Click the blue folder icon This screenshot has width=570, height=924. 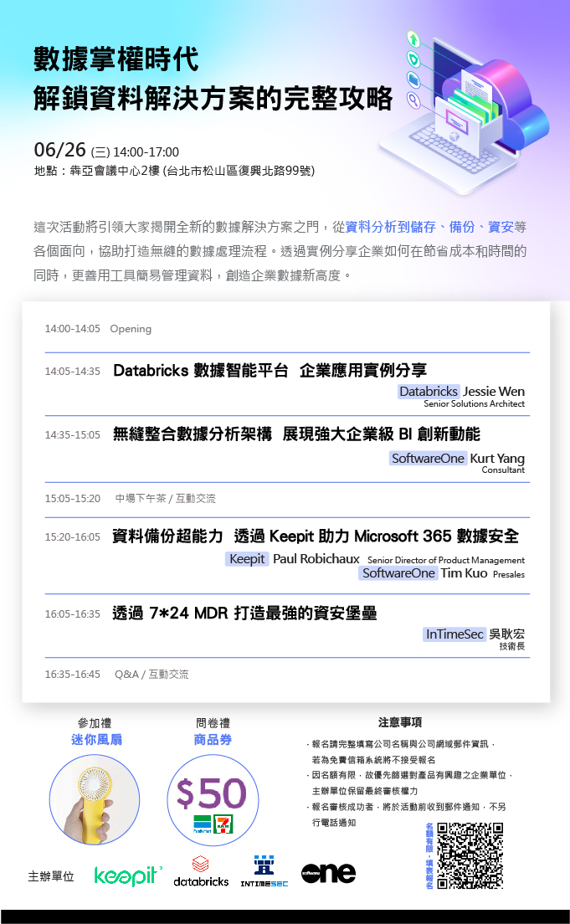pyautogui.click(x=413, y=80)
